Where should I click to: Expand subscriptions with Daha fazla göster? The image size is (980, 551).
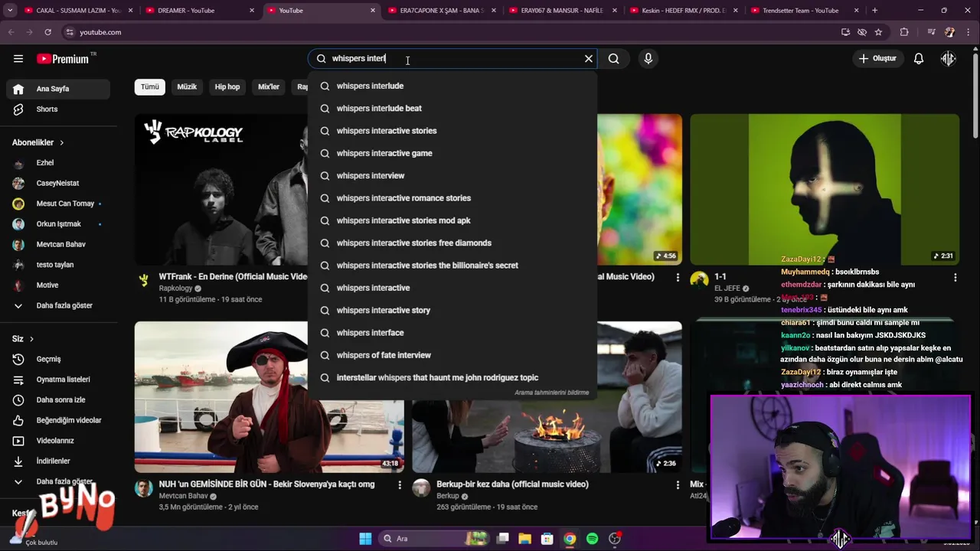pyautogui.click(x=58, y=305)
